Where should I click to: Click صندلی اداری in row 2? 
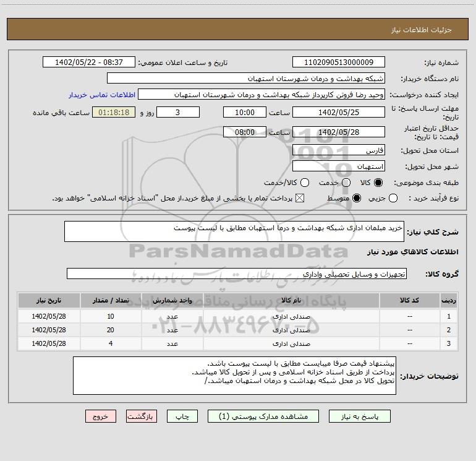[291, 330]
